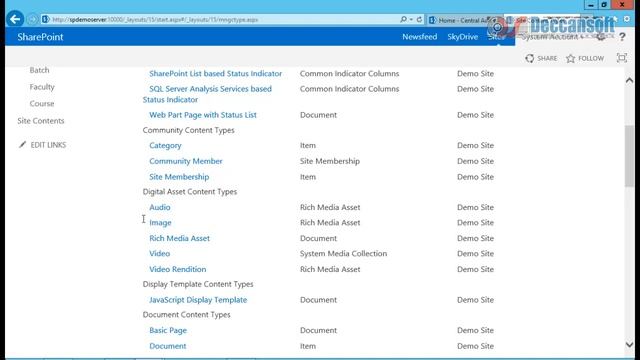The width and height of the screenshot is (640, 360).
Task: Open JavaScript Display Template content type
Action: 198,300
